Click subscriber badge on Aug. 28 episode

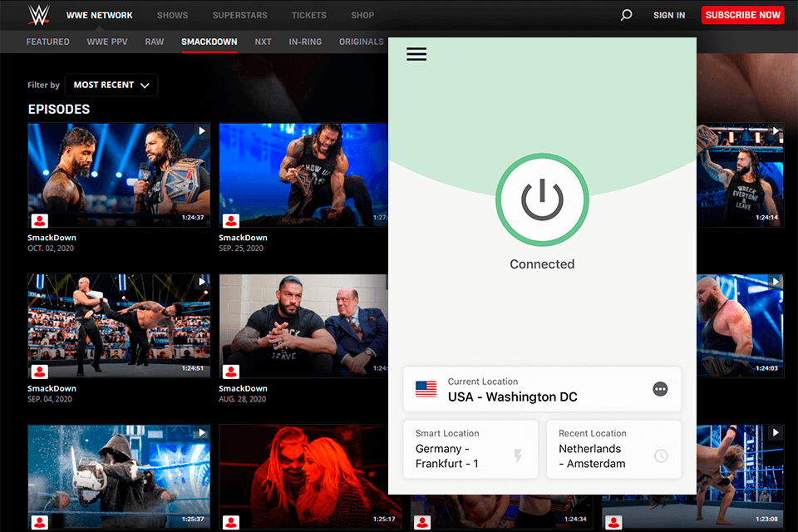pyautogui.click(x=231, y=372)
